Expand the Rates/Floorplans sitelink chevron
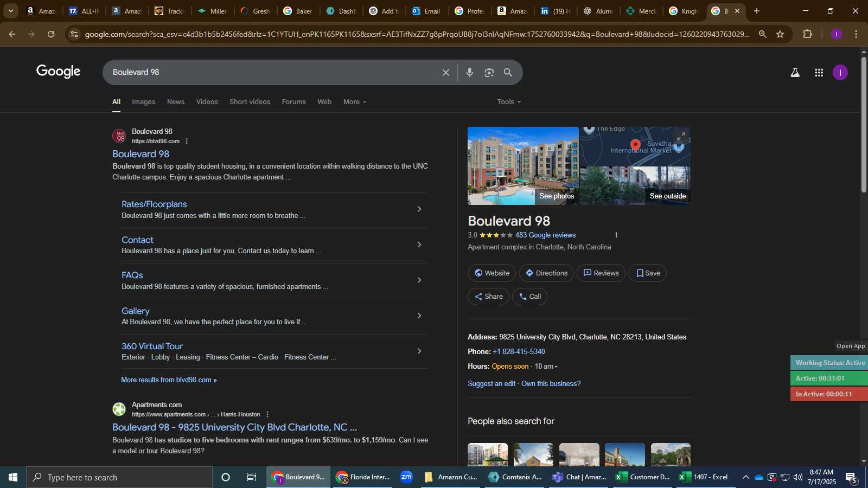The width and height of the screenshot is (868, 488). coord(419,209)
